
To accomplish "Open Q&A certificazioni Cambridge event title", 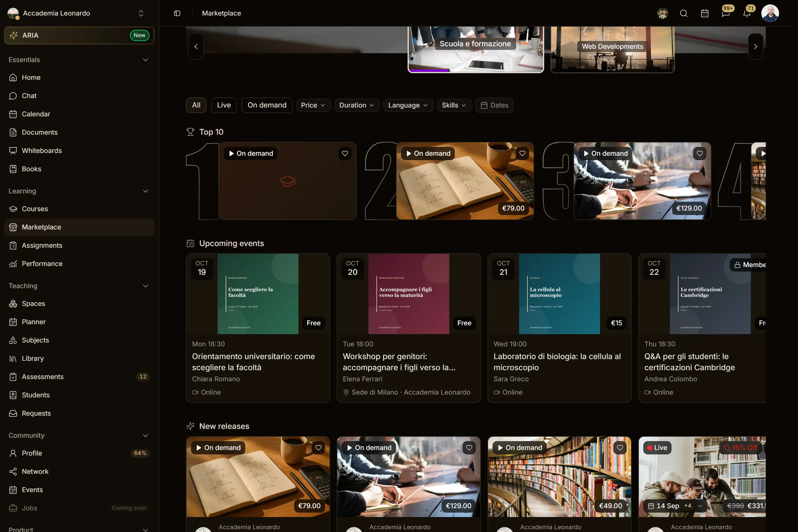I will 689,362.
